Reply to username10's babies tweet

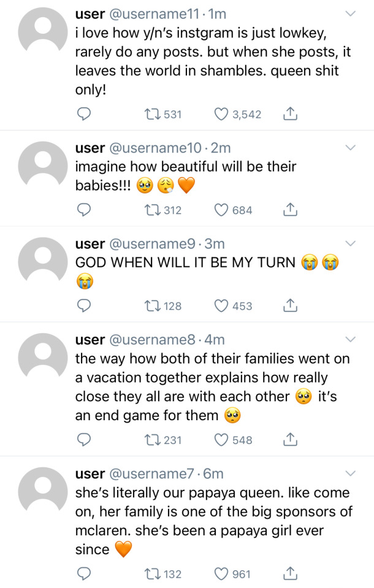click(x=85, y=210)
